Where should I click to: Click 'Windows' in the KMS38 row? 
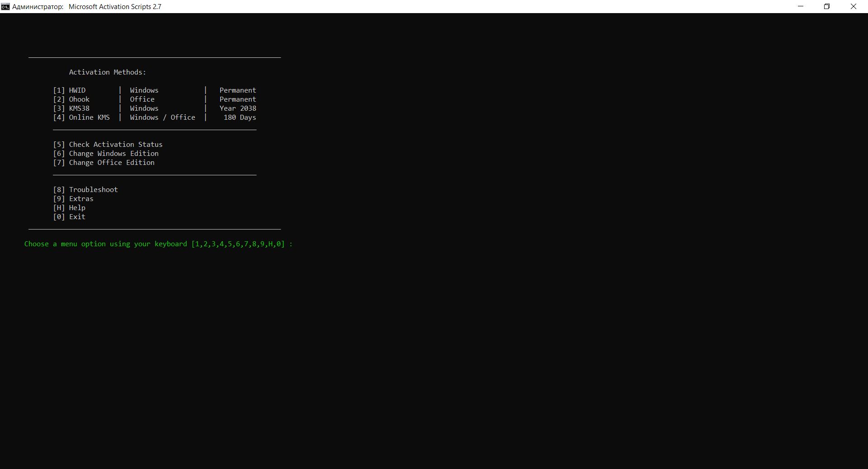(x=144, y=108)
